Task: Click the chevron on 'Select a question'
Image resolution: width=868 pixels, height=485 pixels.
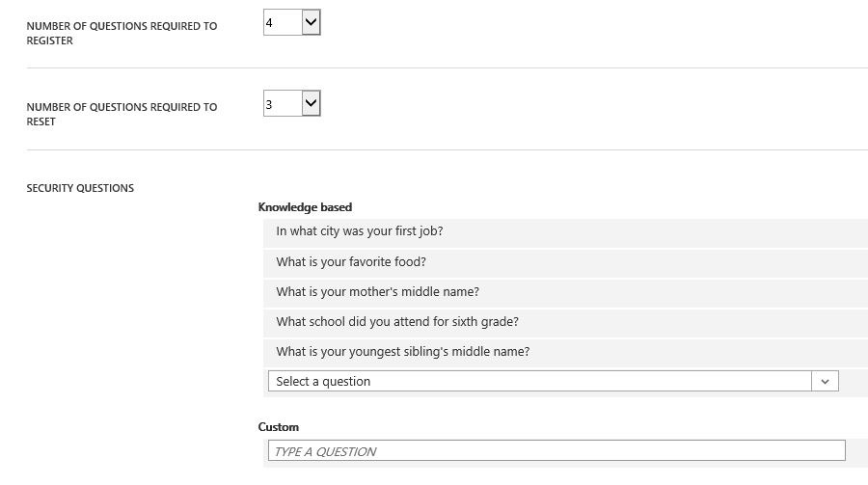Action: [x=825, y=382]
